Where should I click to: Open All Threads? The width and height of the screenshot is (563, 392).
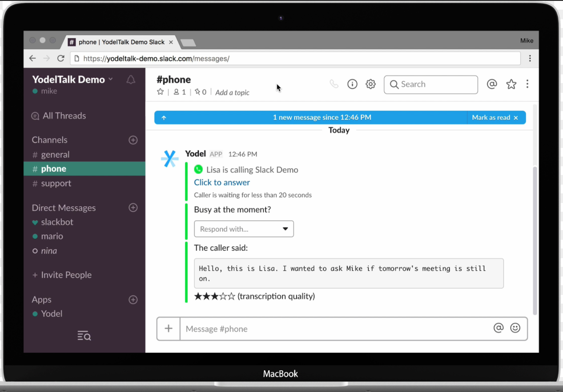pyautogui.click(x=59, y=116)
